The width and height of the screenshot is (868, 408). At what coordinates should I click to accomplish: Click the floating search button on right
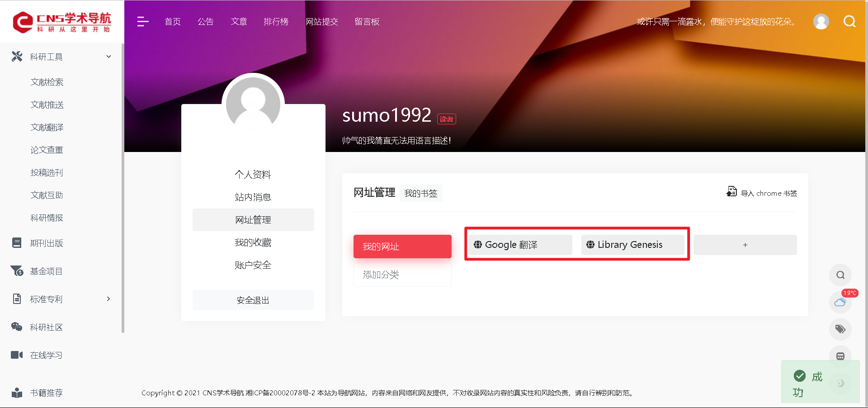[840, 275]
